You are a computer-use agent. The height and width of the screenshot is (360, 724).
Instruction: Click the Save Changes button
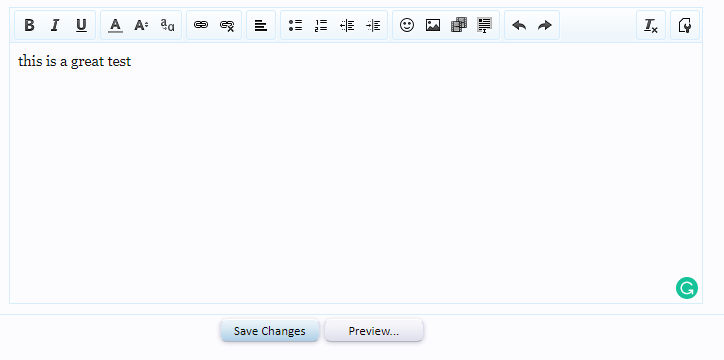[x=270, y=331]
